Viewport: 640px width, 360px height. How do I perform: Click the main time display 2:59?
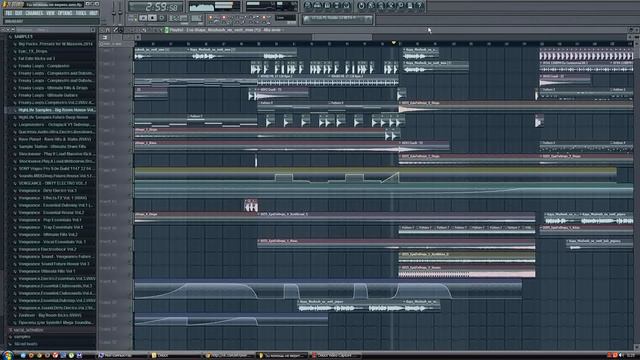click(156, 7)
